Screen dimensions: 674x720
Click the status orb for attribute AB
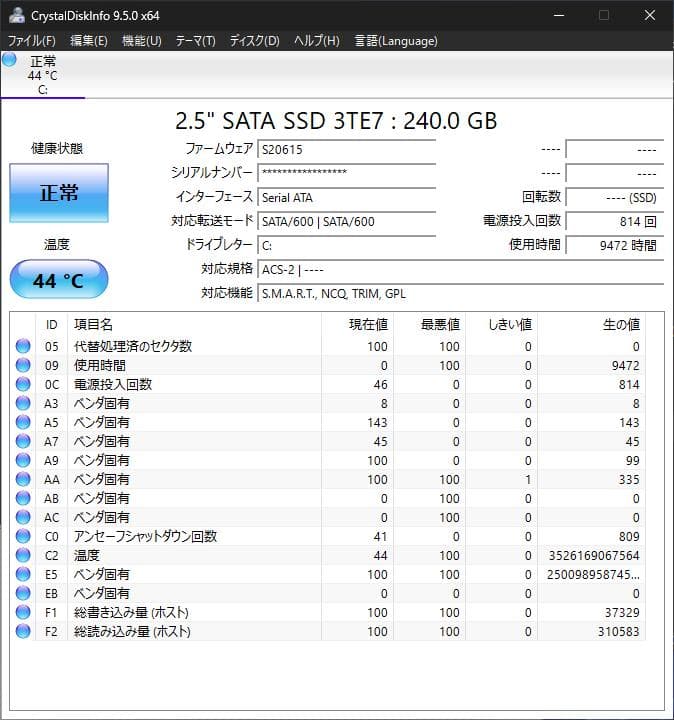[x=23, y=498]
